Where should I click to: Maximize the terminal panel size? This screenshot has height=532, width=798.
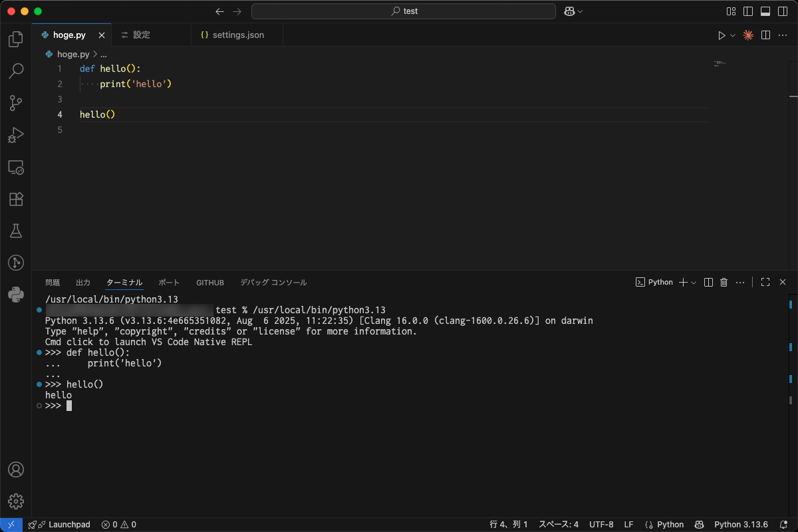[765, 282]
